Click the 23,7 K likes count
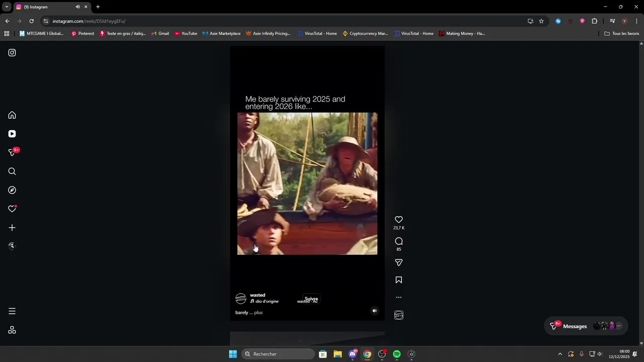Screen dimensions: 644x362 click(x=398, y=228)
